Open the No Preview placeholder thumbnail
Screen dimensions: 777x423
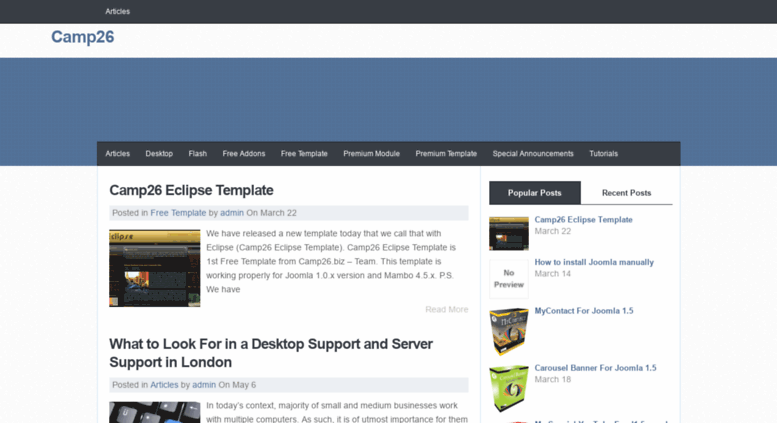pyautogui.click(x=509, y=279)
